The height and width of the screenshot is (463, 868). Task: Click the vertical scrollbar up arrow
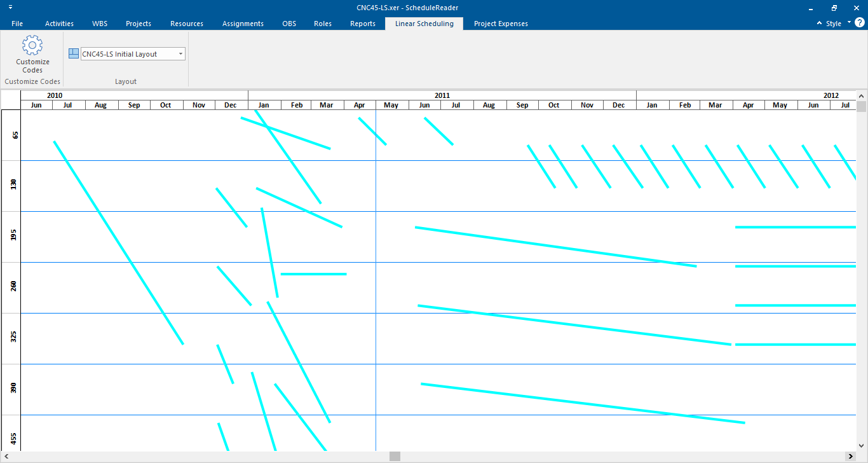tap(862, 95)
